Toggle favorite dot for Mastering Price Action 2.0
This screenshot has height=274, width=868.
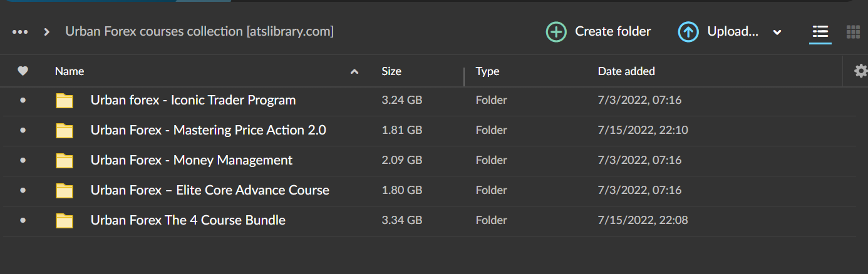pos(23,130)
